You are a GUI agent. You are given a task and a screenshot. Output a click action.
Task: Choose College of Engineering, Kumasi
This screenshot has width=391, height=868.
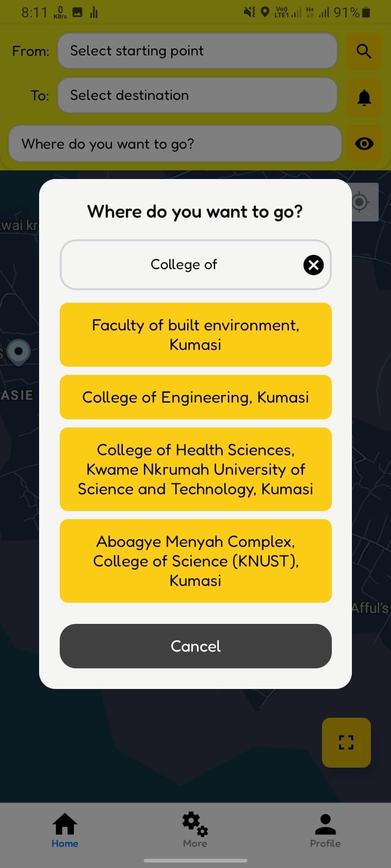(x=195, y=397)
